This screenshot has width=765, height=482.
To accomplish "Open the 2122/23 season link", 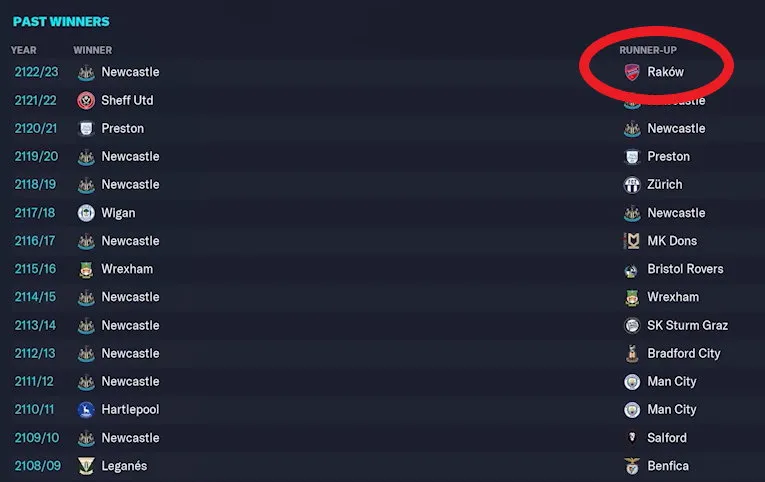I will click(36, 72).
